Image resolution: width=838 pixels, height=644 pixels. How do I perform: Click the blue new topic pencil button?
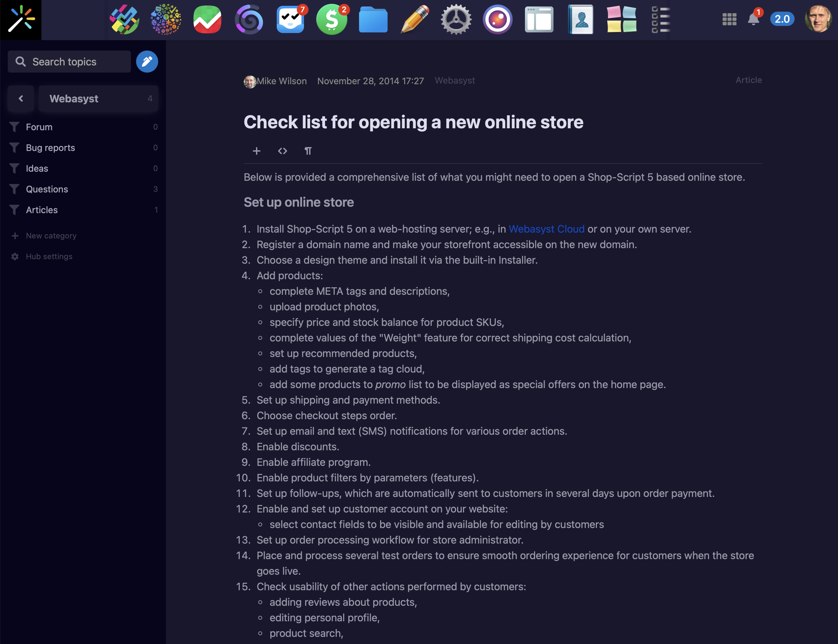(147, 62)
